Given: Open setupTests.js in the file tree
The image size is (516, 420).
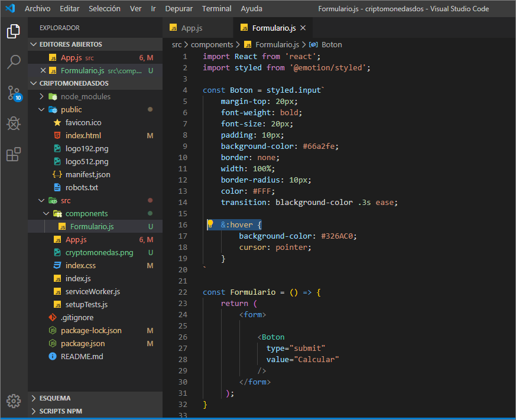Looking at the screenshot, I should pos(95,304).
